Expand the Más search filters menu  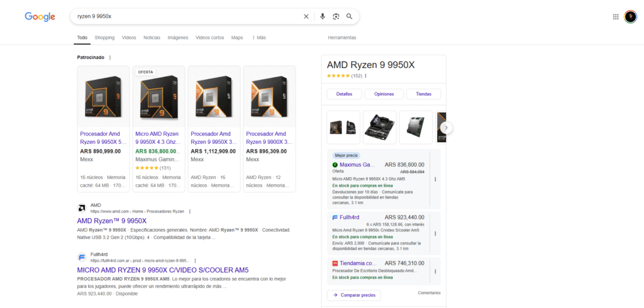click(259, 38)
